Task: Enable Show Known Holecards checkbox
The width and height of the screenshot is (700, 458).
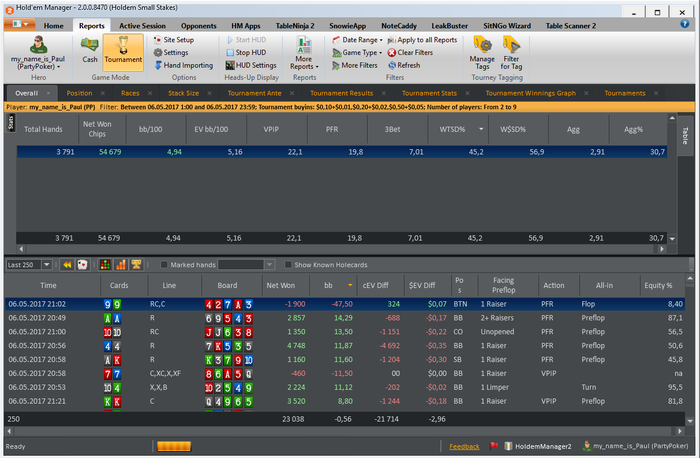Action: coord(288,265)
